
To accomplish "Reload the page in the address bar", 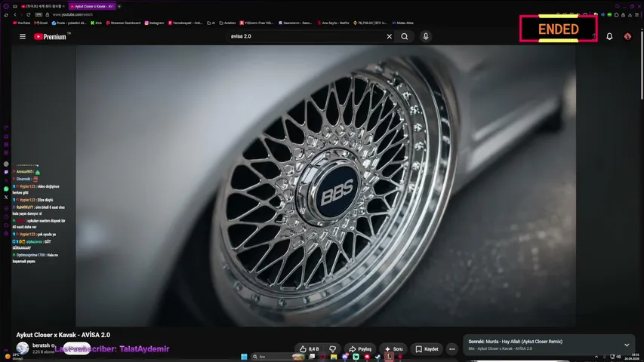I will [x=29, y=14].
